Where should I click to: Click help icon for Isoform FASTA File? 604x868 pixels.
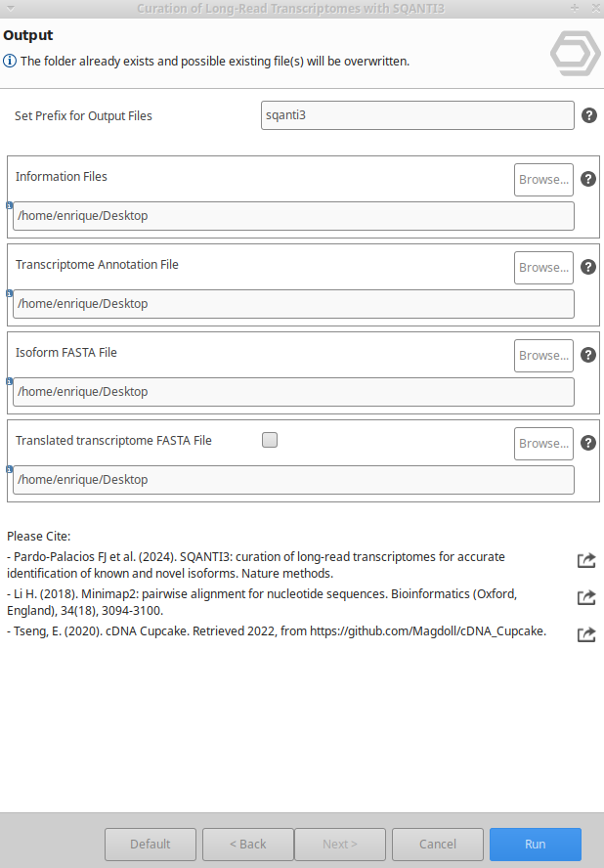click(588, 355)
